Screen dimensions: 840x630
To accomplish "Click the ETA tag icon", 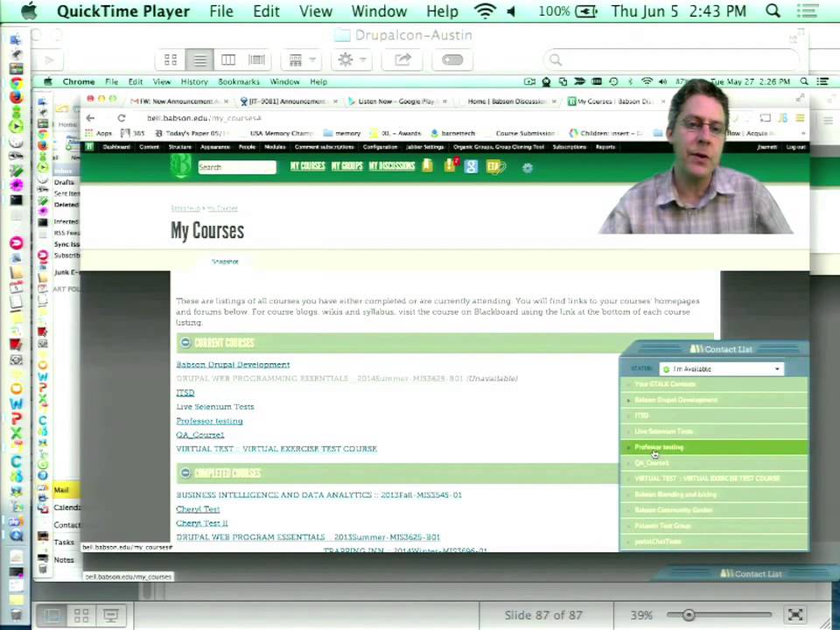I will tap(495, 167).
